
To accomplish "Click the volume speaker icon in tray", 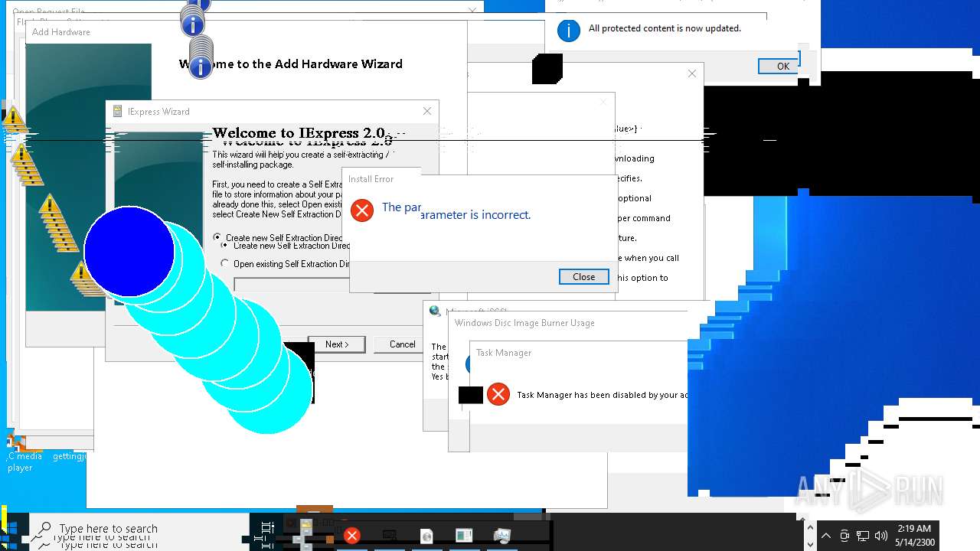I will tap(881, 536).
